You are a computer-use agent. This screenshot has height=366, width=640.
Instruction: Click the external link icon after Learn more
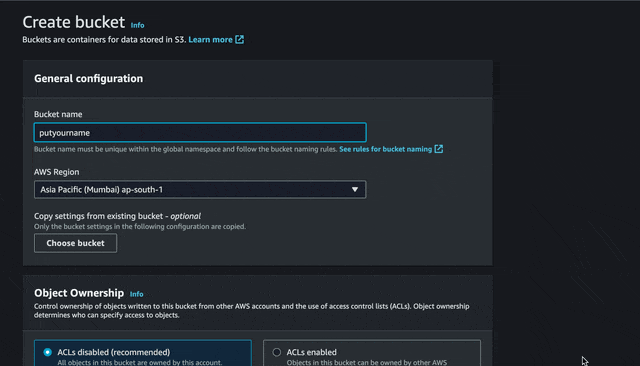(240, 40)
